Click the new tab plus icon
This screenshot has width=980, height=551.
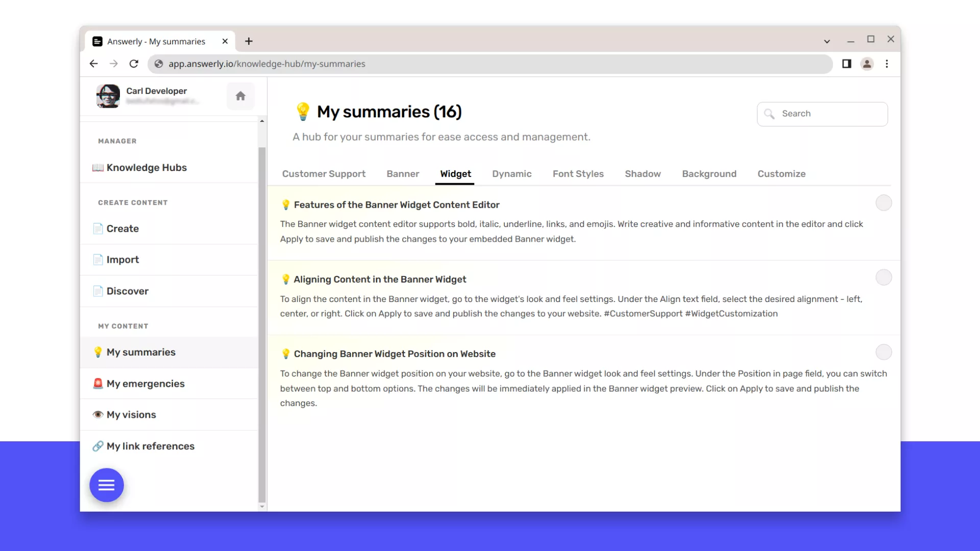tap(249, 41)
